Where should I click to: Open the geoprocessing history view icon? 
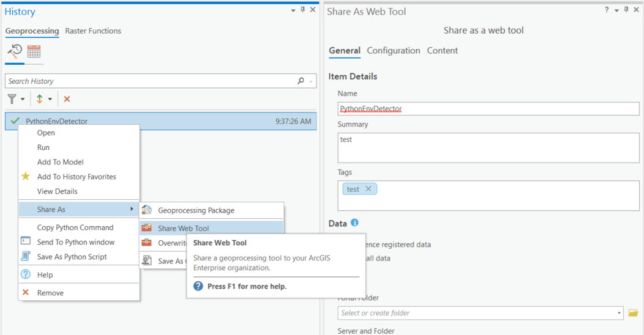15,51
